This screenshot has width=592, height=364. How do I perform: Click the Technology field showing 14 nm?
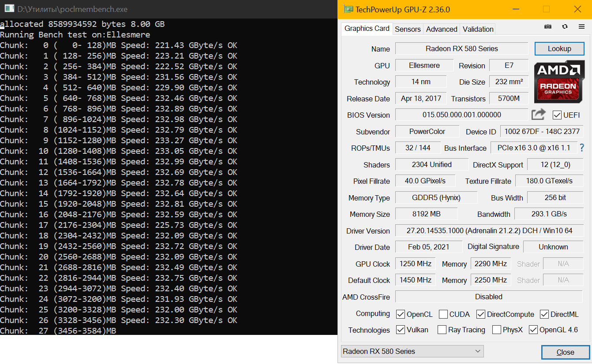[421, 82]
